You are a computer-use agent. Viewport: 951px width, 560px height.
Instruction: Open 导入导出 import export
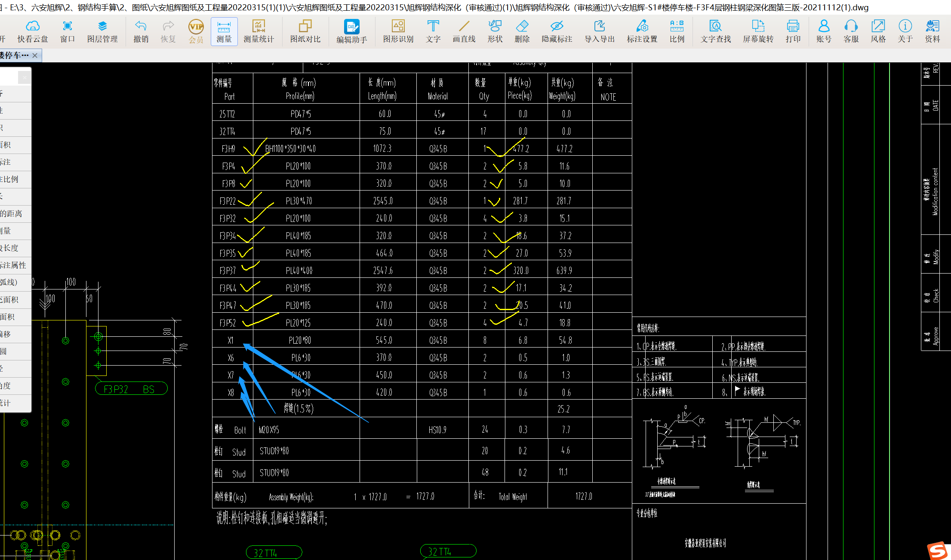pyautogui.click(x=600, y=31)
